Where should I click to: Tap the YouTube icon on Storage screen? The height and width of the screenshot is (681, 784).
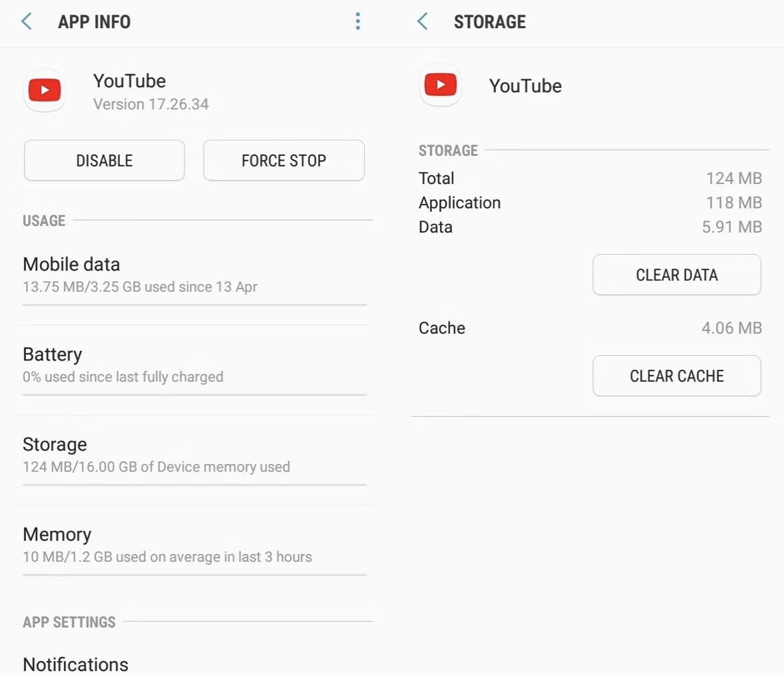(440, 85)
